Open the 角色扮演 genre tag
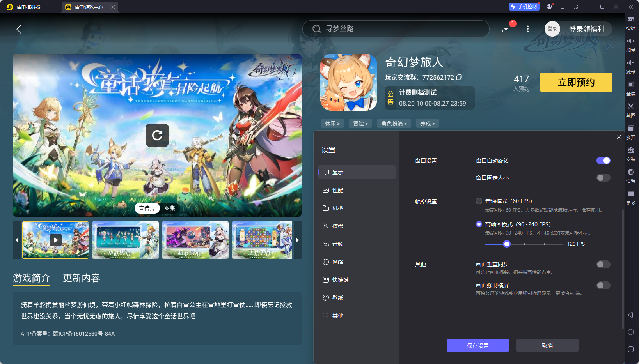Viewport: 639px width, 364px height. click(x=394, y=124)
